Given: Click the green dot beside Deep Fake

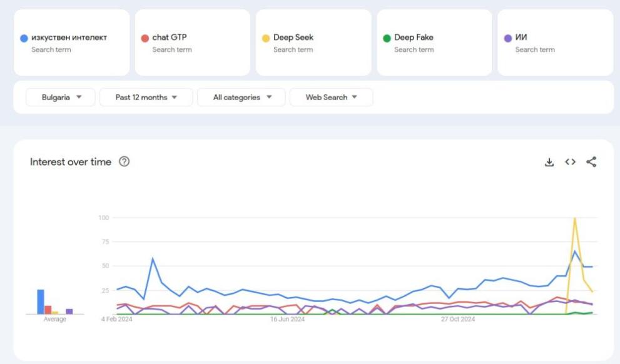Looking at the screenshot, I should (387, 38).
